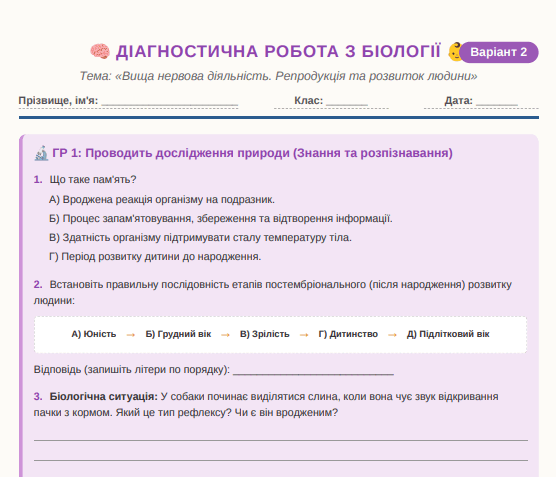This screenshot has width=556, height=477.
Task: Click the arrow between Дитинство and Підлітковий вік
Action: (392, 335)
